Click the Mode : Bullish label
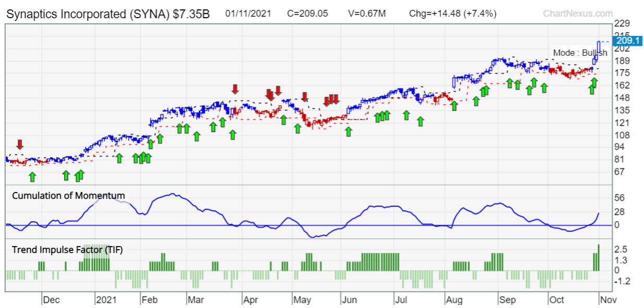The width and height of the screenshot is (644, 308). pyautogui.click(x=580, y=53)
